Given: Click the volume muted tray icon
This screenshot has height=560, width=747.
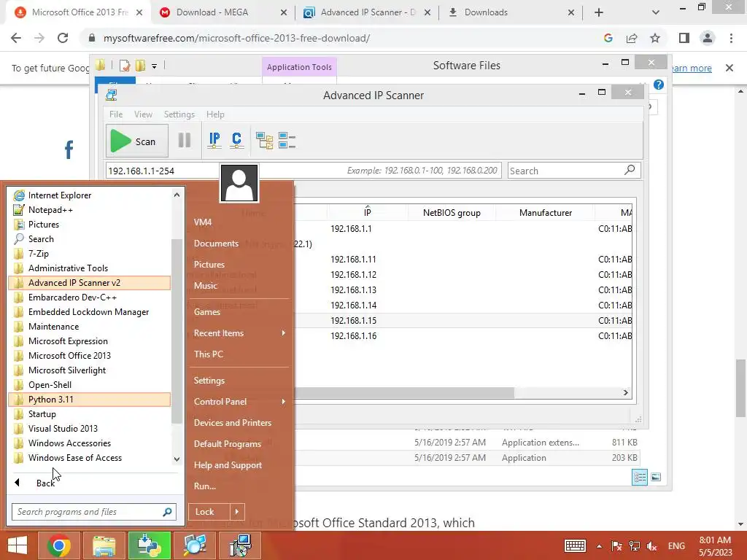Looking at the screenshot, I should 652,546.
